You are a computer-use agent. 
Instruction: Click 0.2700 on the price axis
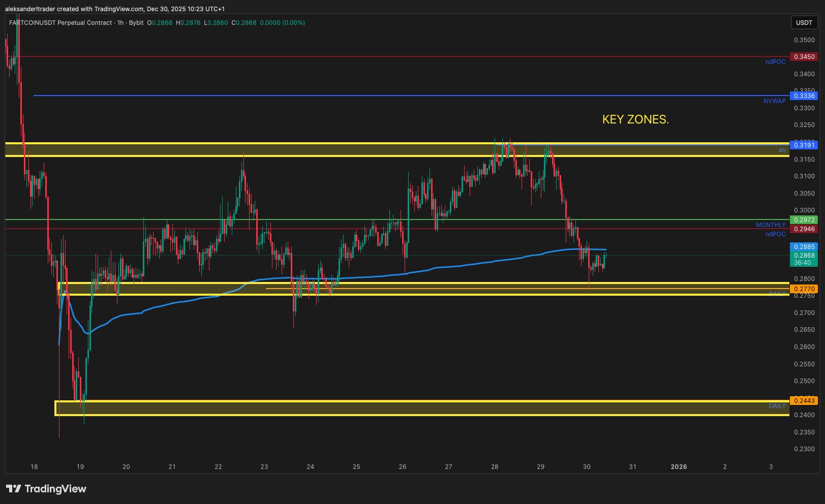click(x=804, y=313)
